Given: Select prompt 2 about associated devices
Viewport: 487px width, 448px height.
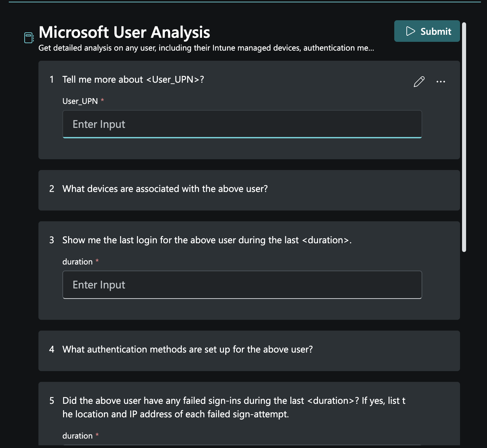Looking at the screenshot, I should pyautogui.click(x=165, y=189).
